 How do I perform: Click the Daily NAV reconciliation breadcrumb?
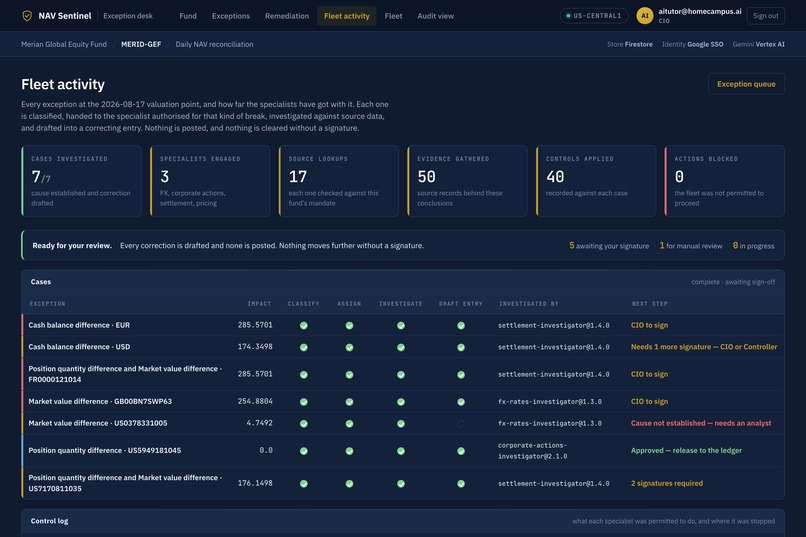(x=214, y=44)
